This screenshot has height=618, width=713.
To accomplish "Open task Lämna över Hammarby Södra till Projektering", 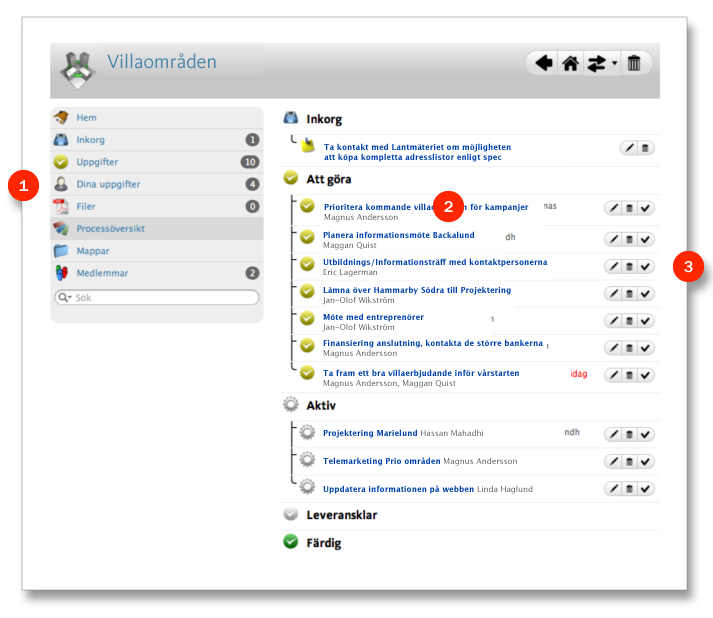I will coord(417,289).
